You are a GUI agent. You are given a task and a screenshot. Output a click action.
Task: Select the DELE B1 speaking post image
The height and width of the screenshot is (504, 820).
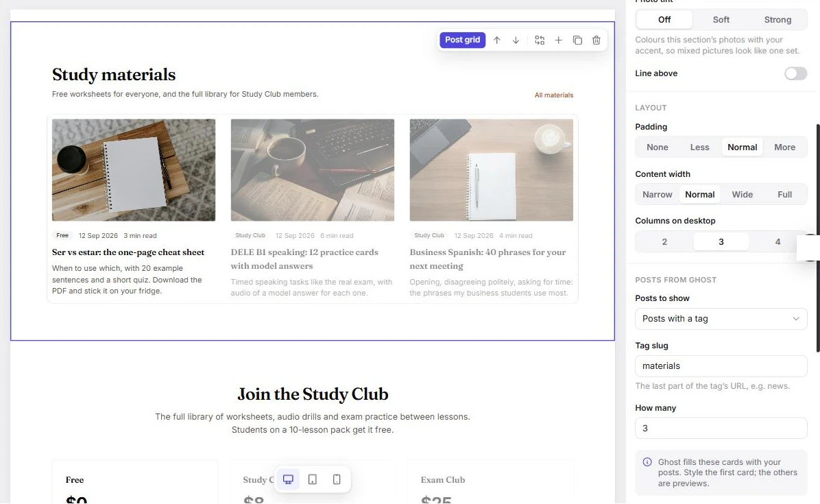pyautogui.click(x=312, y=170)
